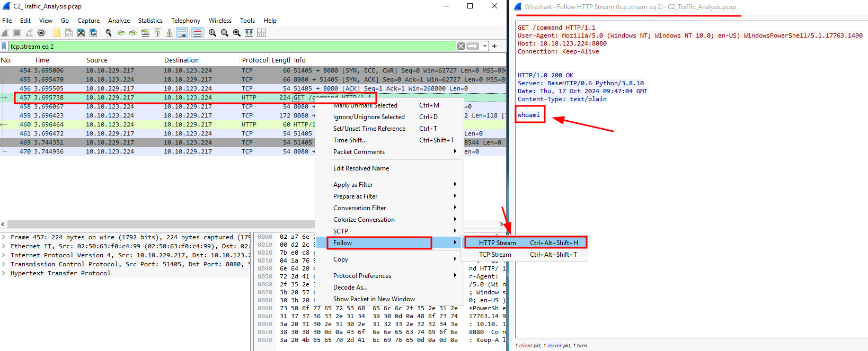Open the Wireless menu
Viewport: 868px width, 351px height.
tap(220, 20)
